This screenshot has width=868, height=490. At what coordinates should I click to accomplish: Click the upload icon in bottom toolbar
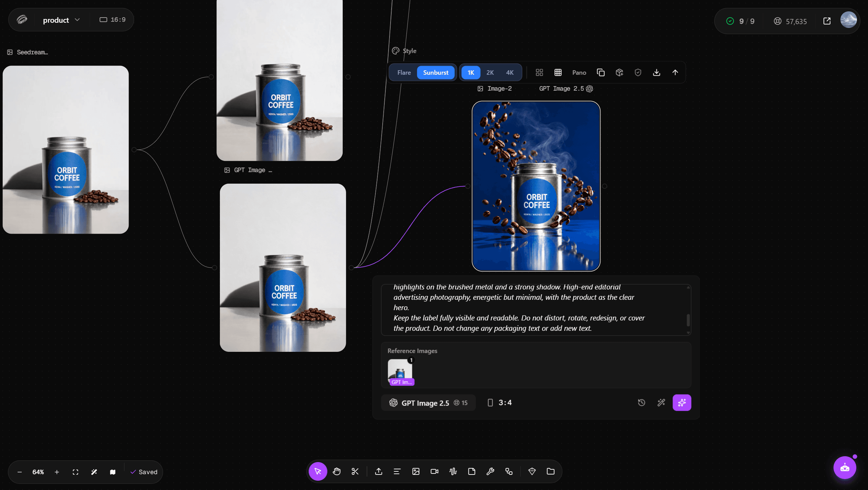click(379, 471)
